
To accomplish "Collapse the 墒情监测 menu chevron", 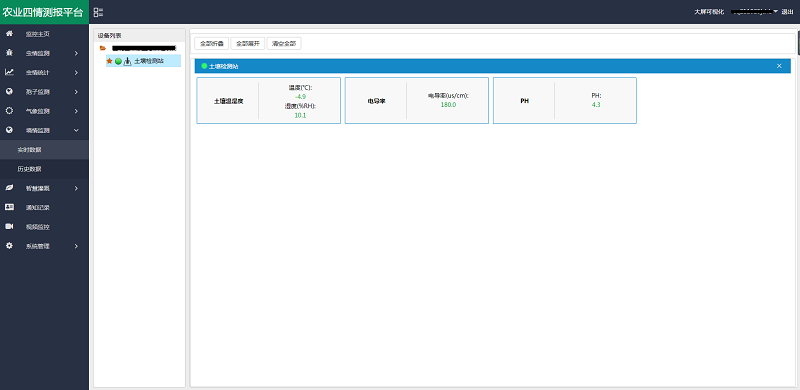I will coord(76,131).
